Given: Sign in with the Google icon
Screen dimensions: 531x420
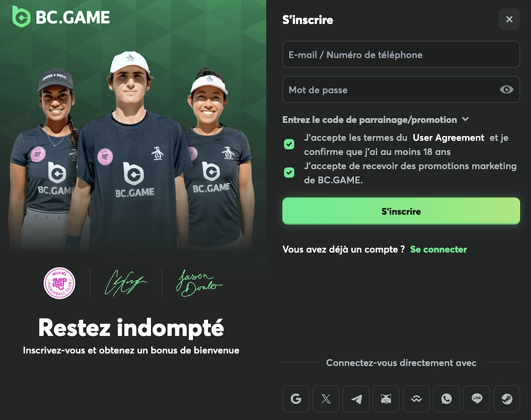Looking at the screenshot, I should pos(296,399).
